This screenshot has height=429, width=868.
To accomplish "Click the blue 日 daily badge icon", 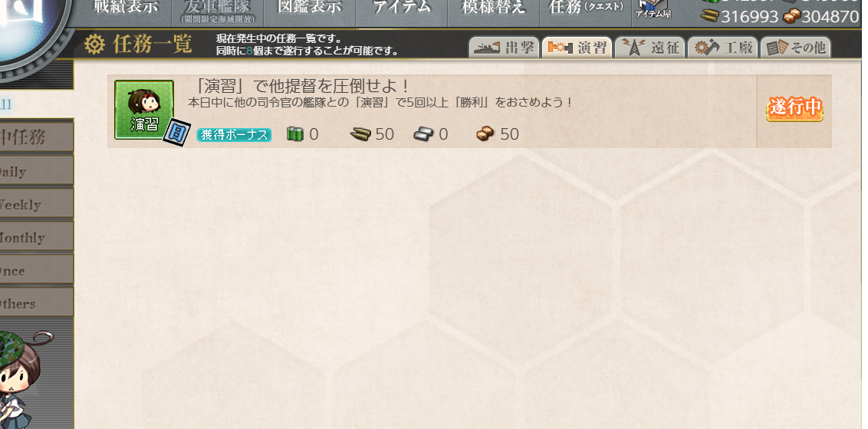I will 176,133.
